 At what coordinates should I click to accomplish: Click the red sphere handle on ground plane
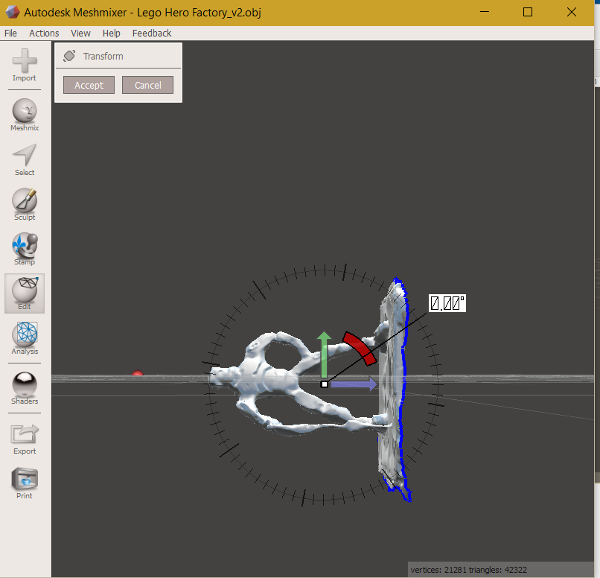(x=137, y=373)
